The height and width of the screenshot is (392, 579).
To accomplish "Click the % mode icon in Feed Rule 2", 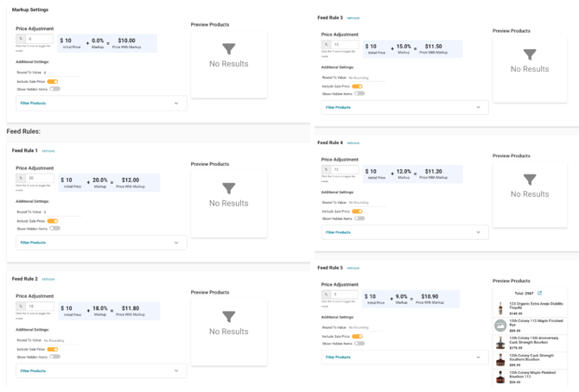I will click(x=21, y=307).
